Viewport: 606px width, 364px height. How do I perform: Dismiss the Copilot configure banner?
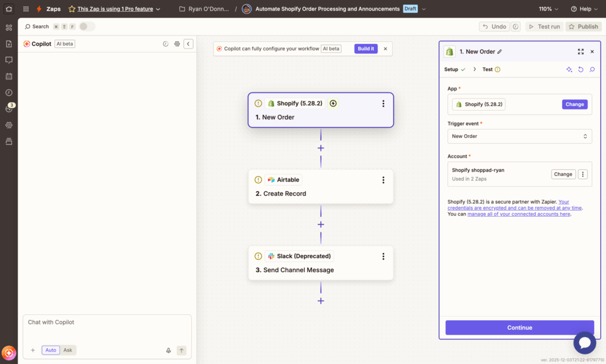[385, 49]
